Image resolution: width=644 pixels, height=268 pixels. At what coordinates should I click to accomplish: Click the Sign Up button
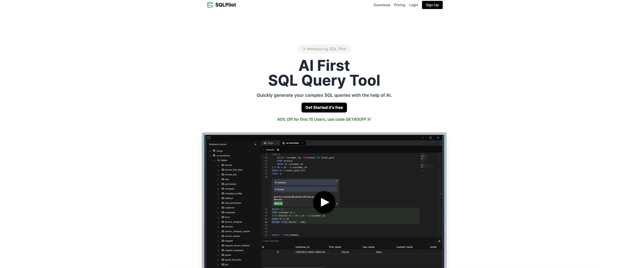432,5
